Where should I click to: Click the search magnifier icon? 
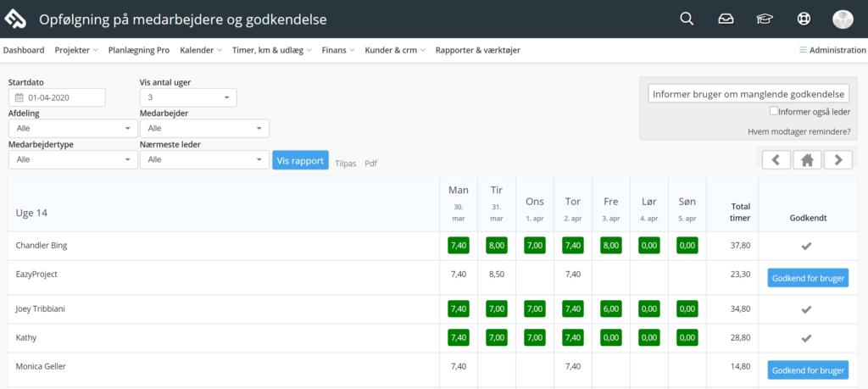(687, 19)
